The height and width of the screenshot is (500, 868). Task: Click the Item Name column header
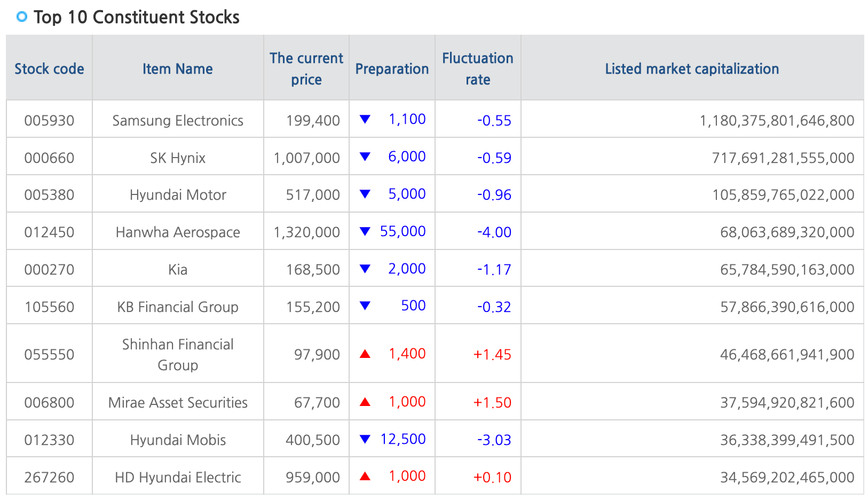point(178,69)
